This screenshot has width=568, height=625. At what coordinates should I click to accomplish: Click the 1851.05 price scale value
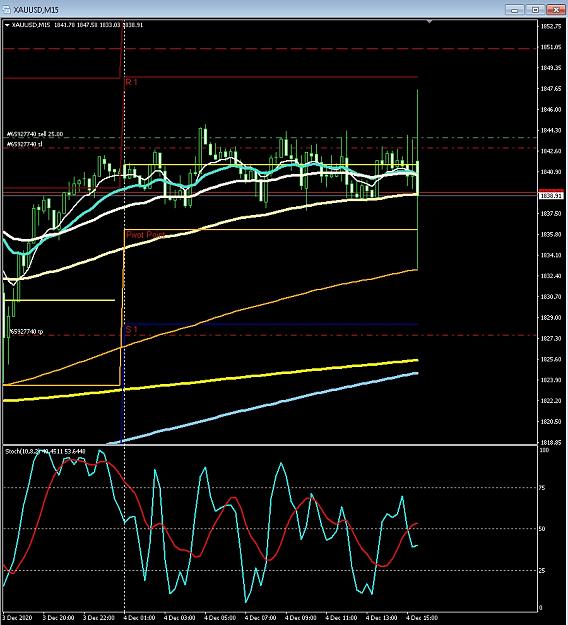point(551,47)
